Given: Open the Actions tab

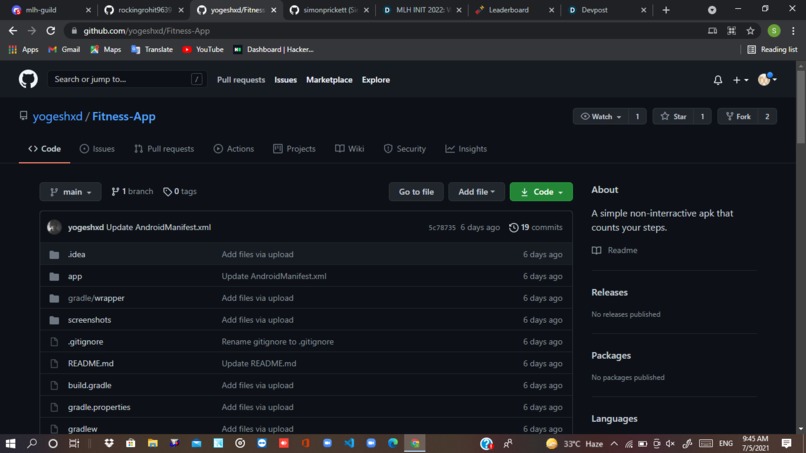Looking at the screenshot, I should 233,149.
